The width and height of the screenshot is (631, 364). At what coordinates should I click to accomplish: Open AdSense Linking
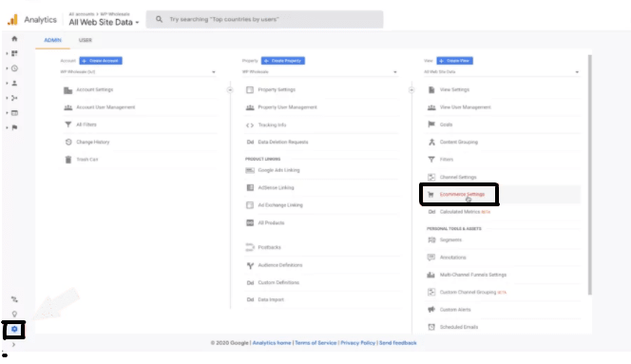point(276,187)
